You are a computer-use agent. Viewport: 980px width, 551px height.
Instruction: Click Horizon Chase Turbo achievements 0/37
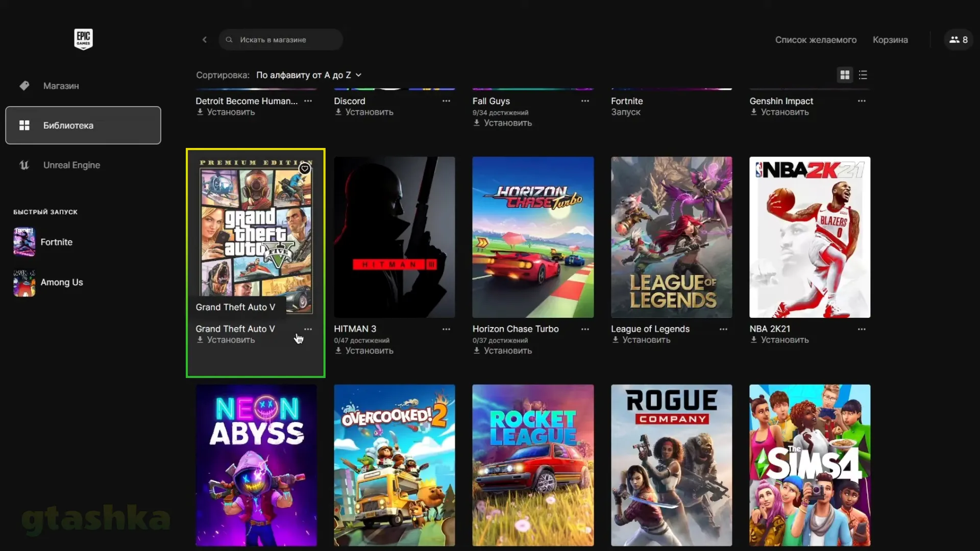500,340
